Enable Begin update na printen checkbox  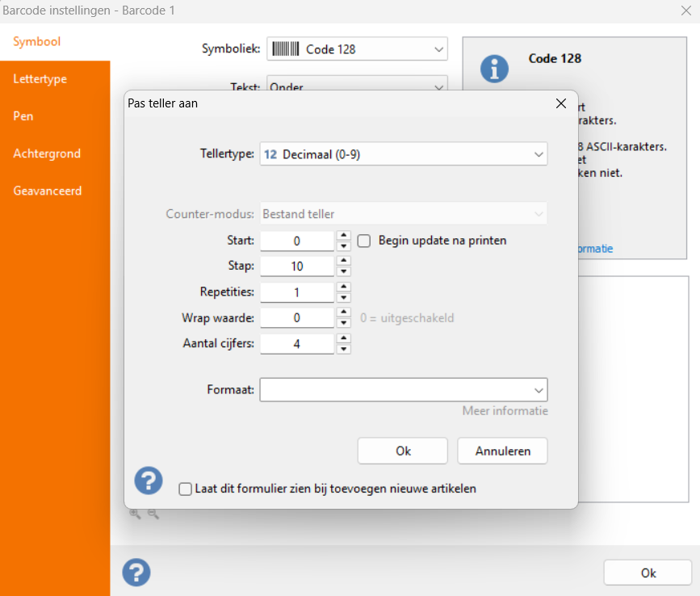[364, 241]
